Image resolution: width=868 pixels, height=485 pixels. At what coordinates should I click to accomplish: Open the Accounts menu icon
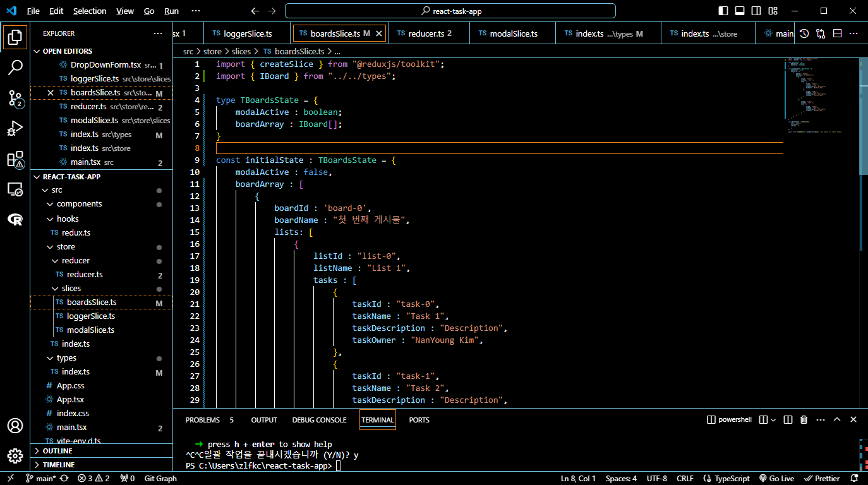[x=15, y=426]
